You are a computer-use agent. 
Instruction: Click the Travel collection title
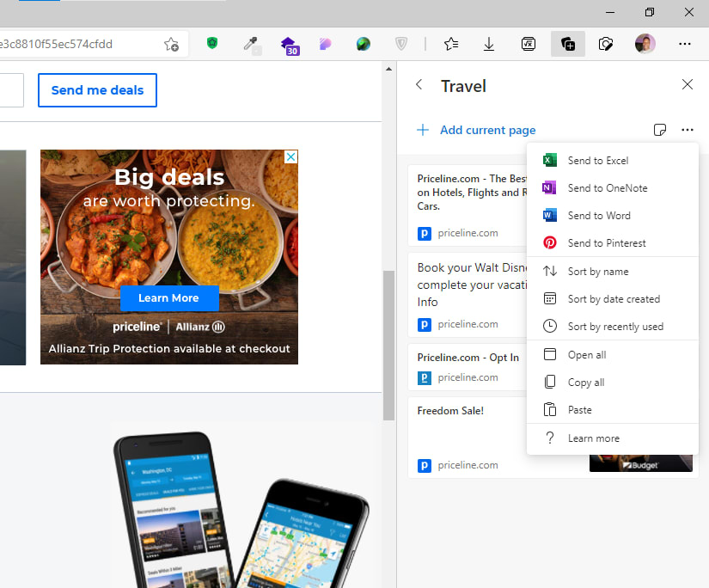463,86
